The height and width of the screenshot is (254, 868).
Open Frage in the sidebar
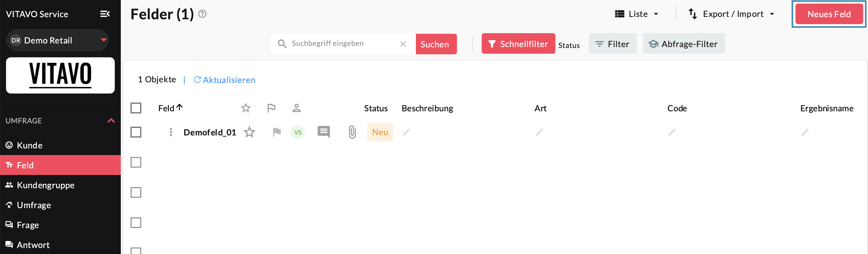tap(27, 225)
